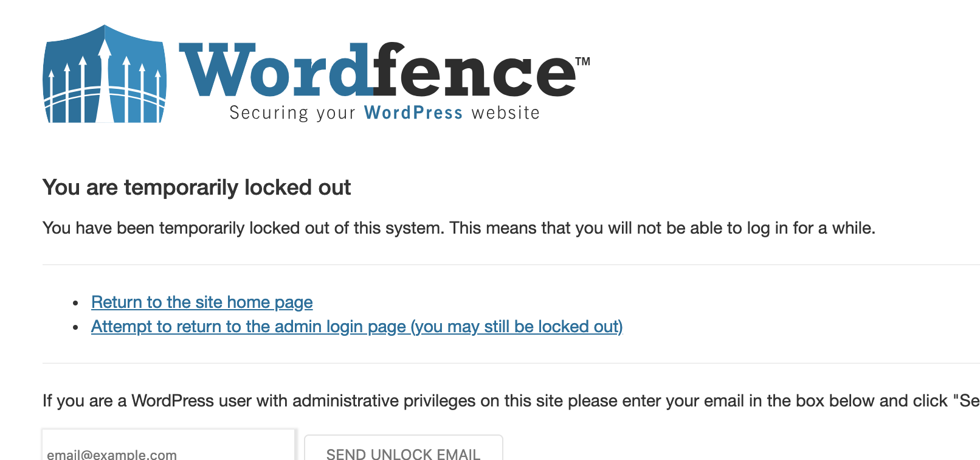The height and width of the screenshot is (460, 980).
Task: Click the "You are temporarily locked out" heading
Action: pos(196,187)
